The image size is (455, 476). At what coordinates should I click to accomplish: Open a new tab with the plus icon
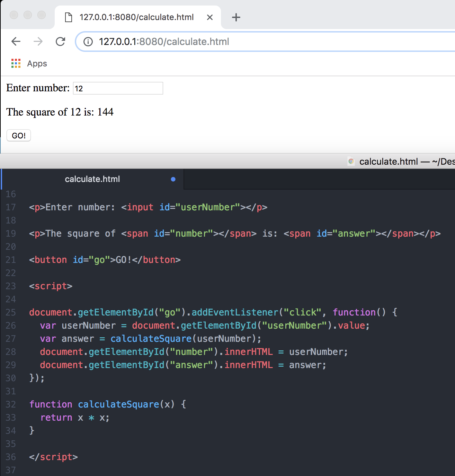236,17
